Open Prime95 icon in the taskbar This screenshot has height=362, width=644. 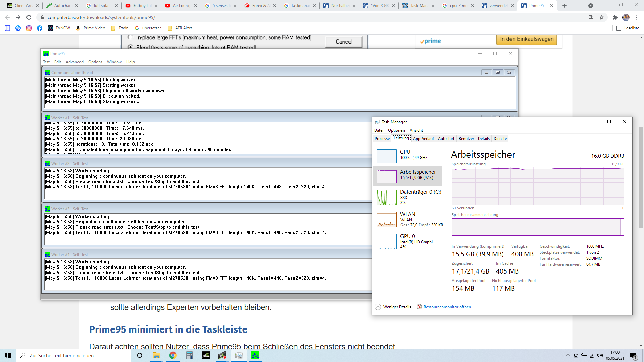tap(255, 355)
